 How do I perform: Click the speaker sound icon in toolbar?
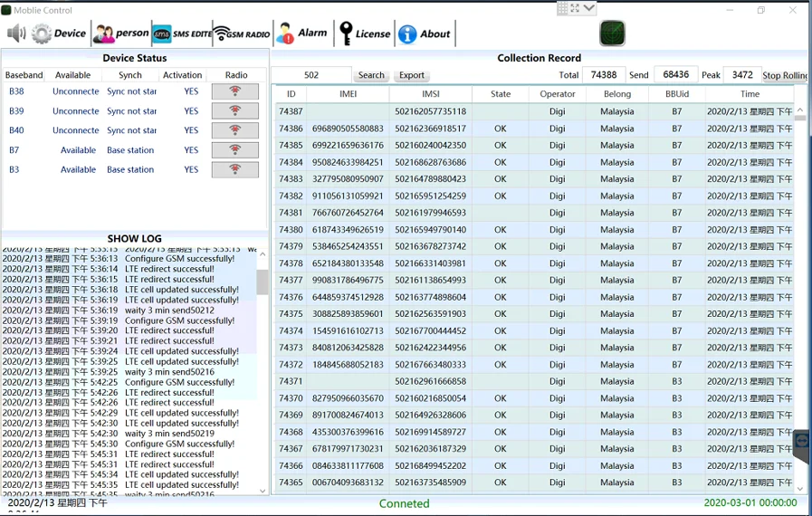pos(16,33)
